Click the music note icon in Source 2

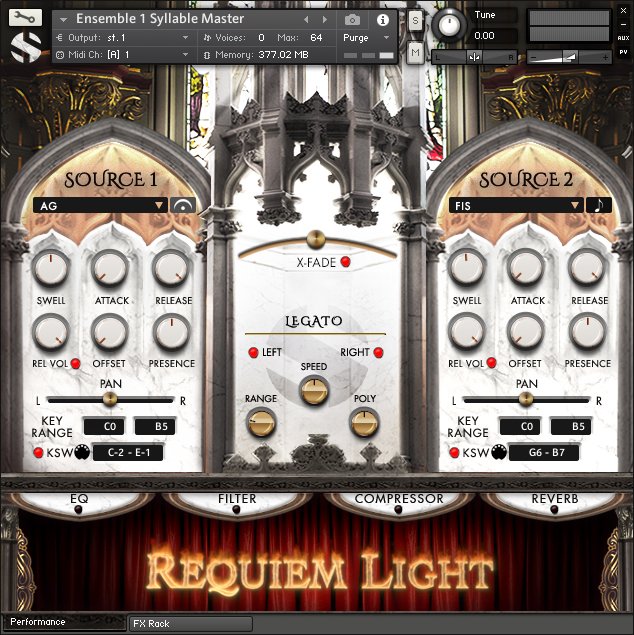[599, 205]
